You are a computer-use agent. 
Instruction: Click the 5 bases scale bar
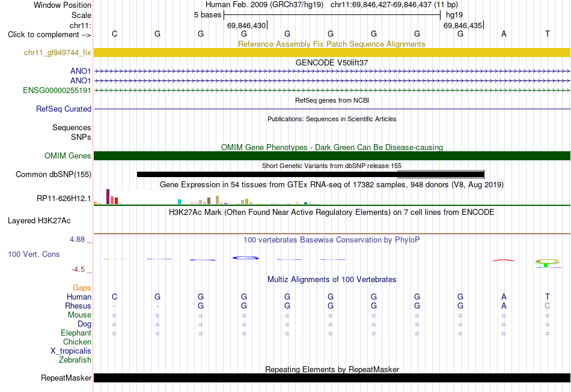(332, 15)
